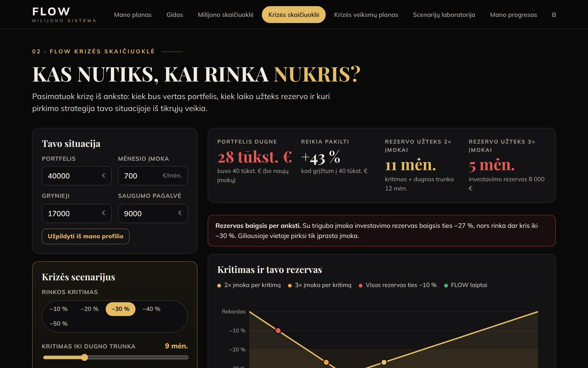The image size is (588, 368).
Task: Click the 5 mėn. reserve value
Action: [x=492, y=165]
